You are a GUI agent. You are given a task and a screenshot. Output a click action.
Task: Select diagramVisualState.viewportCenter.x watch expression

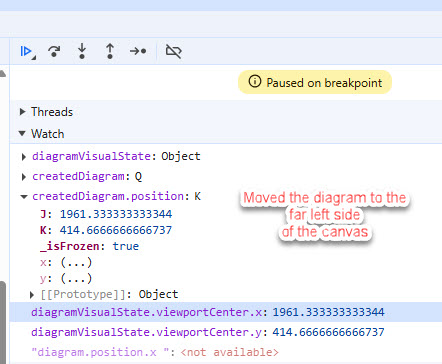click(x=226, y=312)
